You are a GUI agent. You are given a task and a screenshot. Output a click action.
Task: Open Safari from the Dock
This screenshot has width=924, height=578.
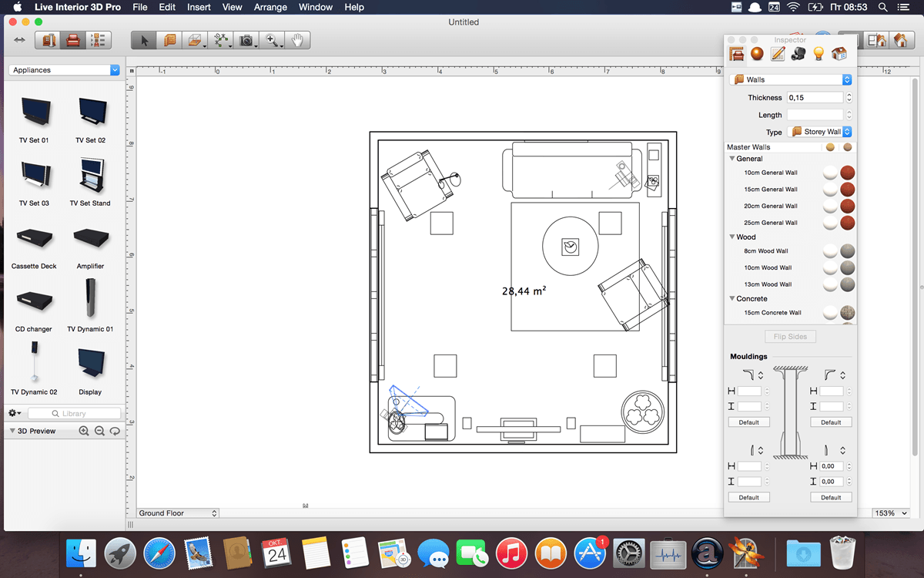[160, 553]
